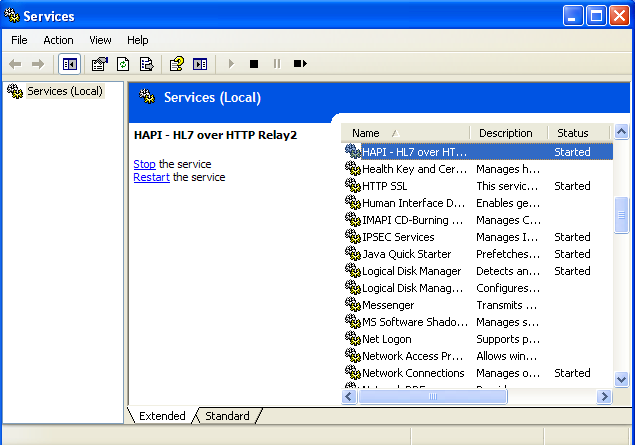Click the Stop Service square button
Viewport: 635px width, 445px height.
[x=254, y=64]
